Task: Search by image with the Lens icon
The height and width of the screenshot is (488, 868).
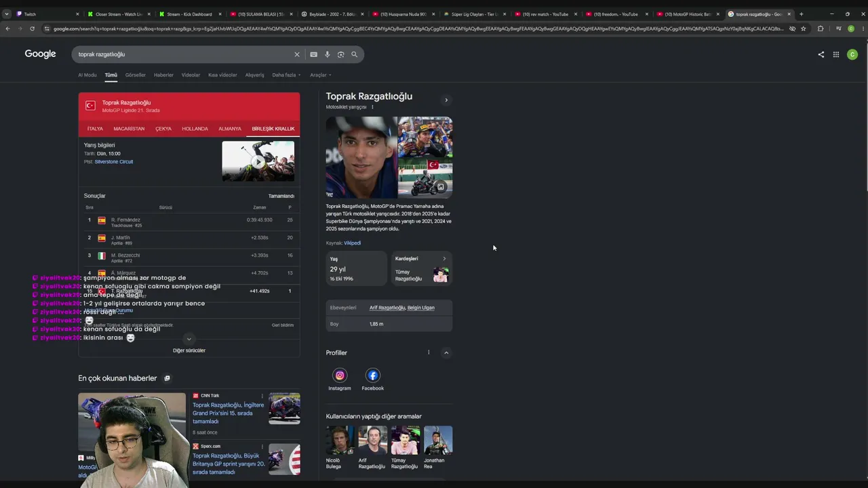Action: pyautogui.click(x=340, y=54)
